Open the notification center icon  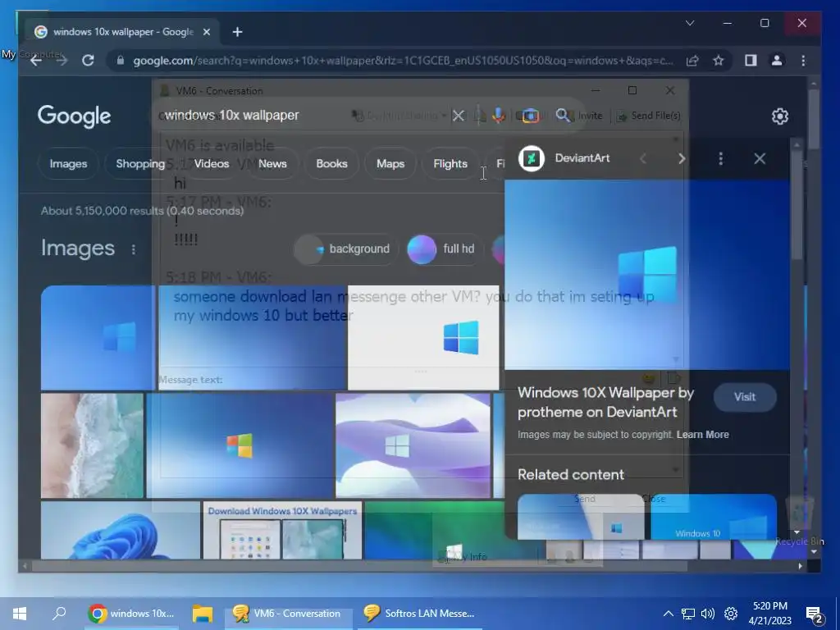(x=815, y=614)
